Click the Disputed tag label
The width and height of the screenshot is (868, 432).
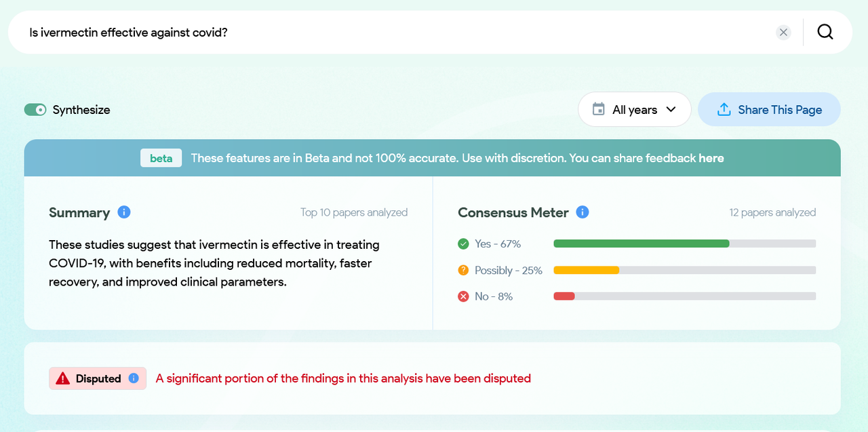click(98, 378)
